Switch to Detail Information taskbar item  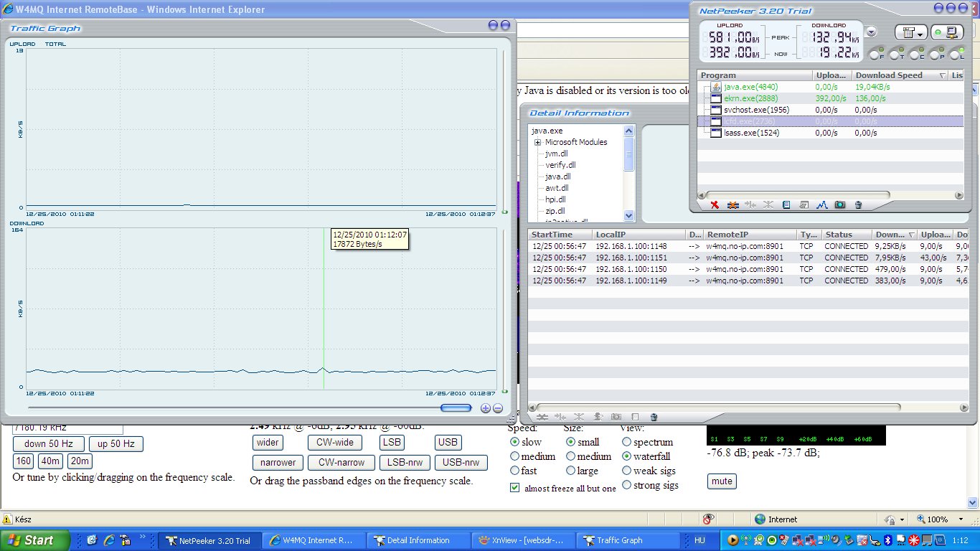418,540
